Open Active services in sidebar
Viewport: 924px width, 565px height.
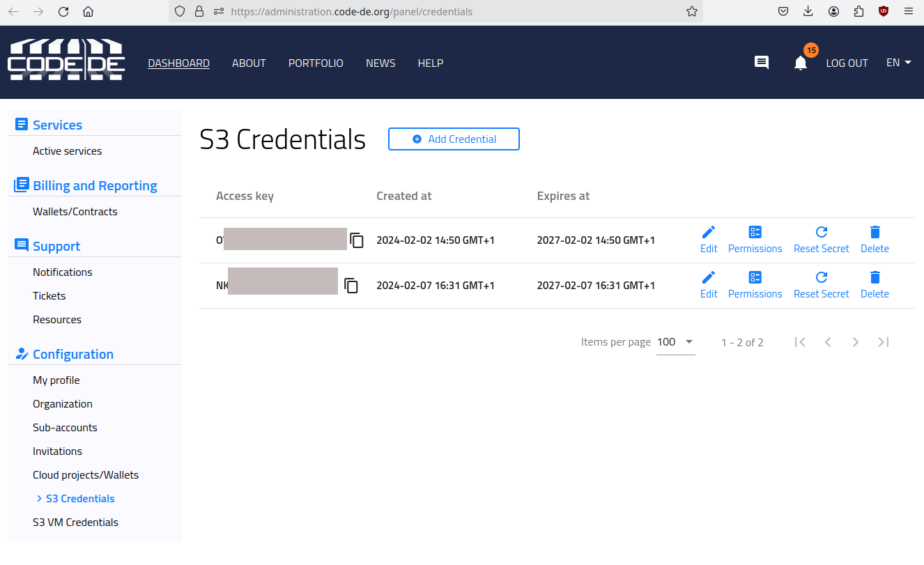(x=67, y=151)
